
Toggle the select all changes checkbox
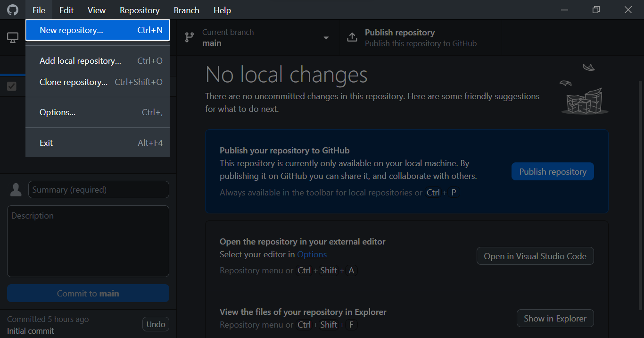(x=12, y=86)
